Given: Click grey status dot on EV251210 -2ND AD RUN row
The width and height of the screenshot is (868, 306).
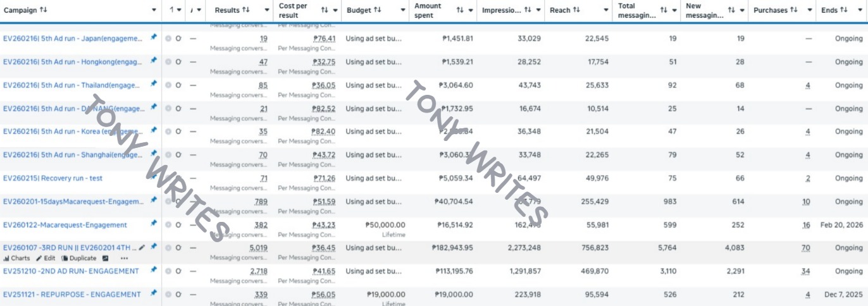Looking at the screenshot, I should pos(168,271).
